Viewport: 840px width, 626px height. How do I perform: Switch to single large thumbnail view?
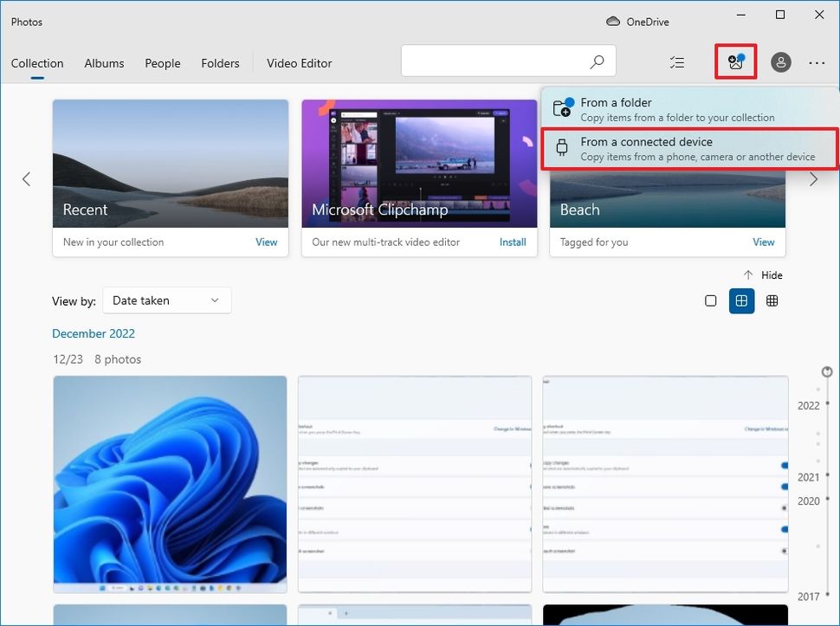[x=710, y=300]
